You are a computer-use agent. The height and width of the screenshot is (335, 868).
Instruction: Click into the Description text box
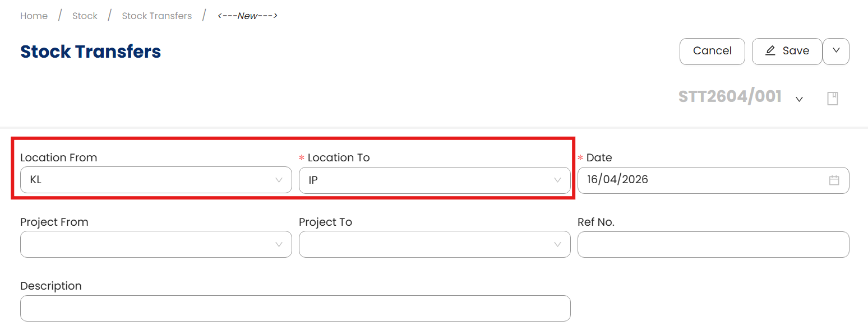point(296,308)
